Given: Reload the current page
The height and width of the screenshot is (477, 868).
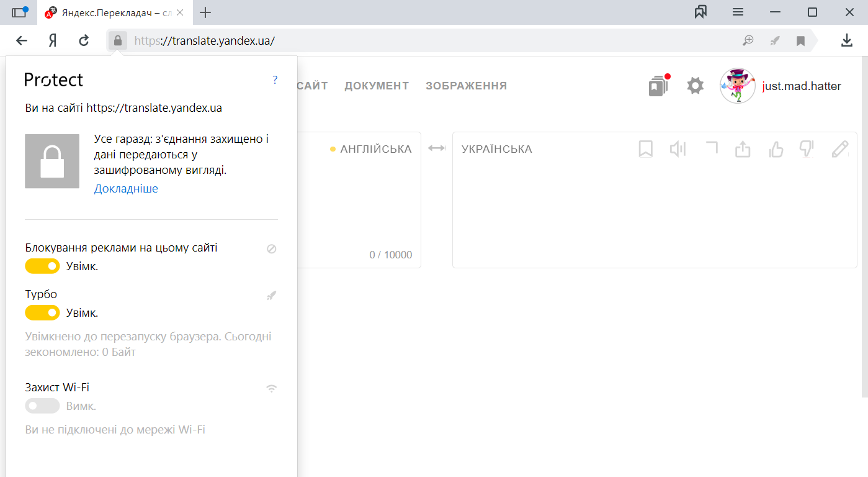Looking at the screenshot, I should pyautogui.click(x=84, y=40).
